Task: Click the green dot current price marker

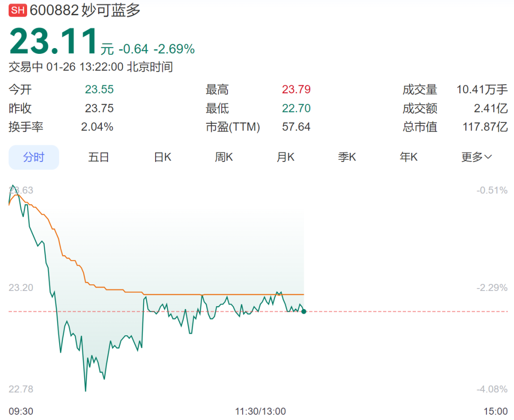Action: pos(304,311)
